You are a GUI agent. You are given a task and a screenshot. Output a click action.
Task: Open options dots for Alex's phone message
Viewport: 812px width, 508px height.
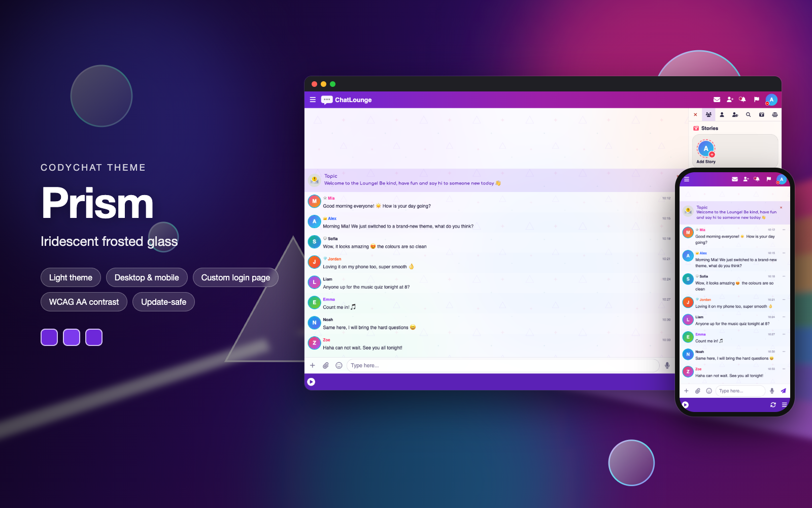[x=784, y=253]
